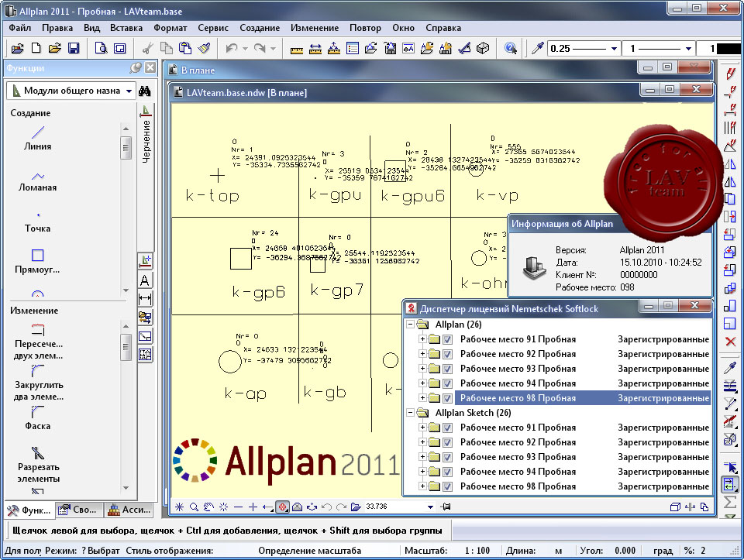
Task: Collapse the Allplan Sketch (26) tree node
Action: pyautogui.click(x=411, y=413)
